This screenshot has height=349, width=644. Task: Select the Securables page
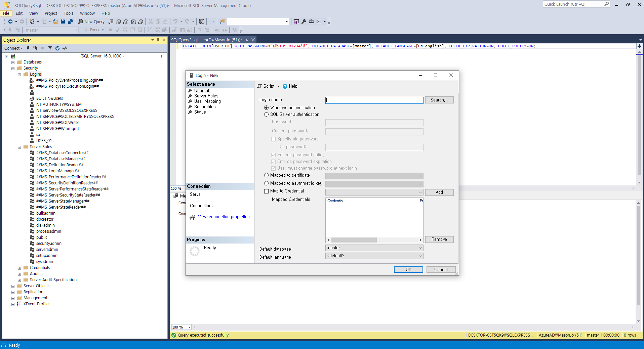[205, 107]
